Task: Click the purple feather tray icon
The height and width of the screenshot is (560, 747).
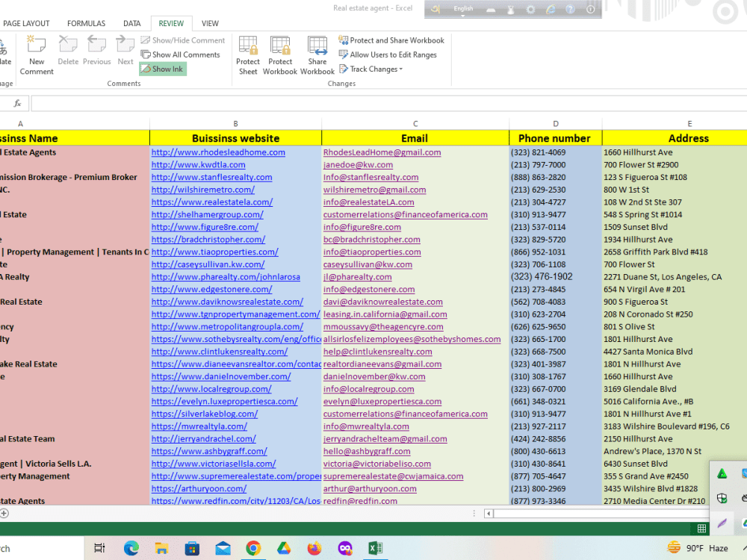Action: coord(722,523)
